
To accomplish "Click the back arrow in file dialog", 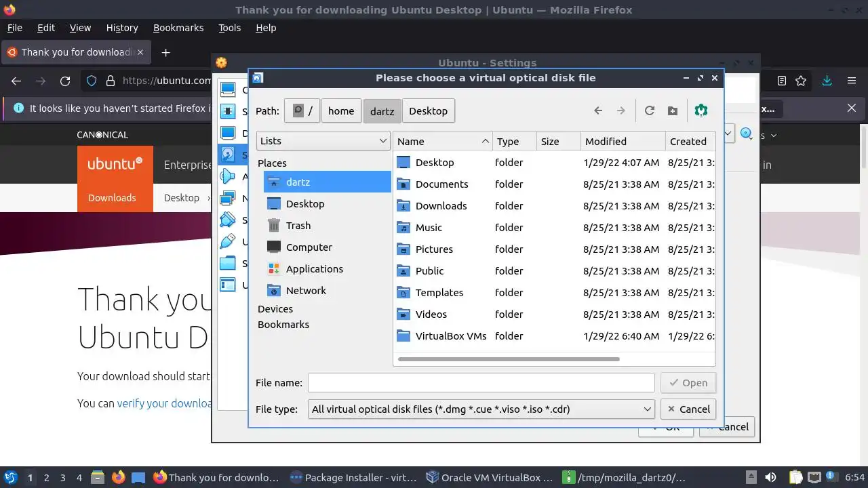I will (x=598, y=110).
